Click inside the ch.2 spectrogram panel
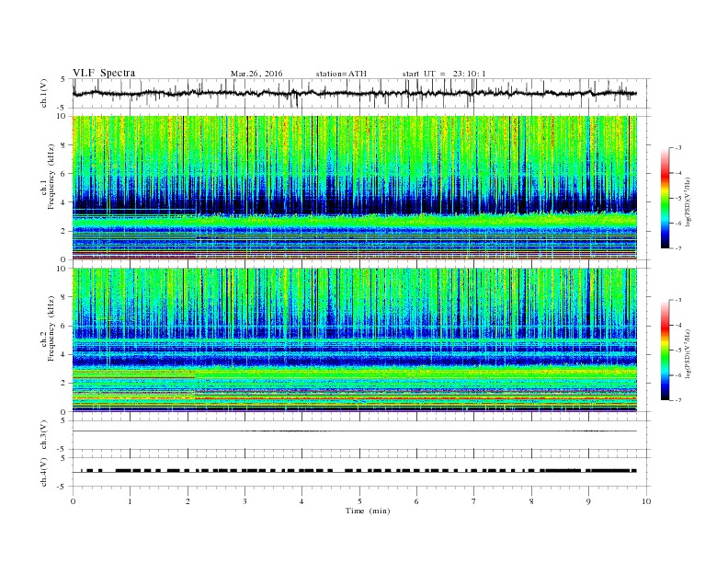The width and height of the screenshot is (728, 563). tap(354, 339)
